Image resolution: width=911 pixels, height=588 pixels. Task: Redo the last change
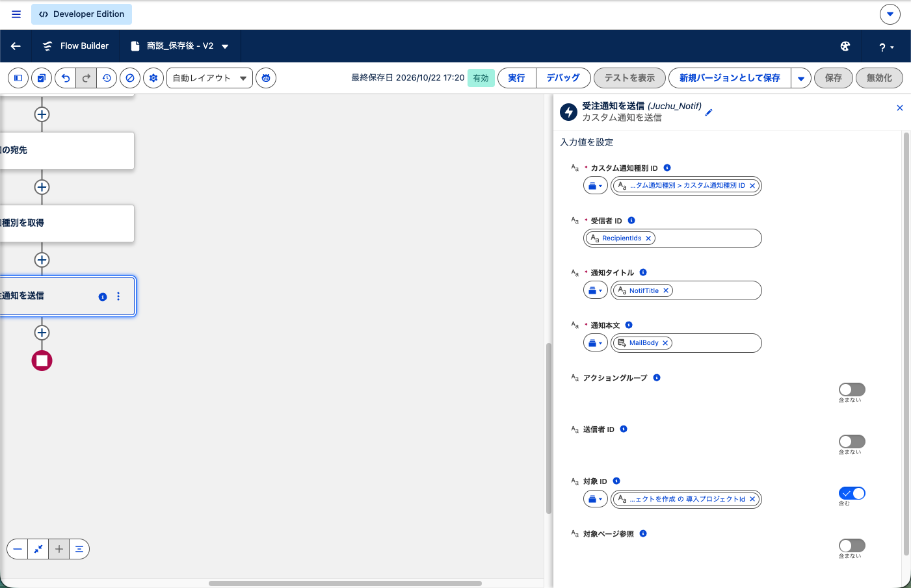point(86,78)
